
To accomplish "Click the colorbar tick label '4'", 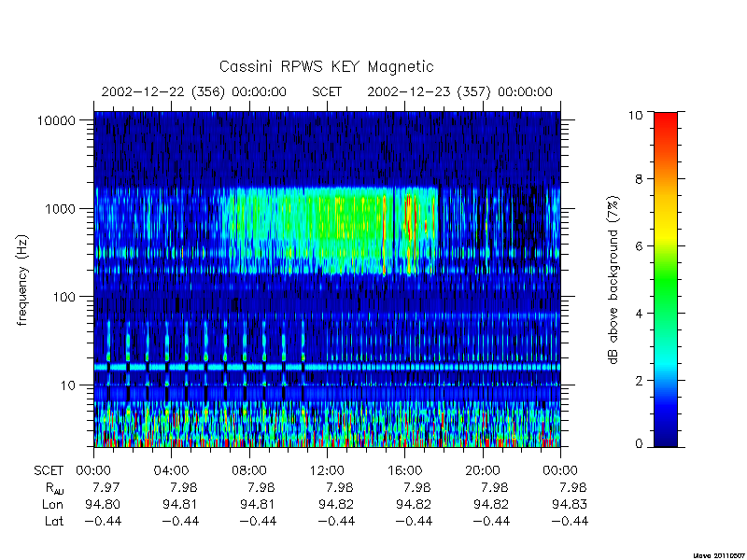I will coord(639,314).
